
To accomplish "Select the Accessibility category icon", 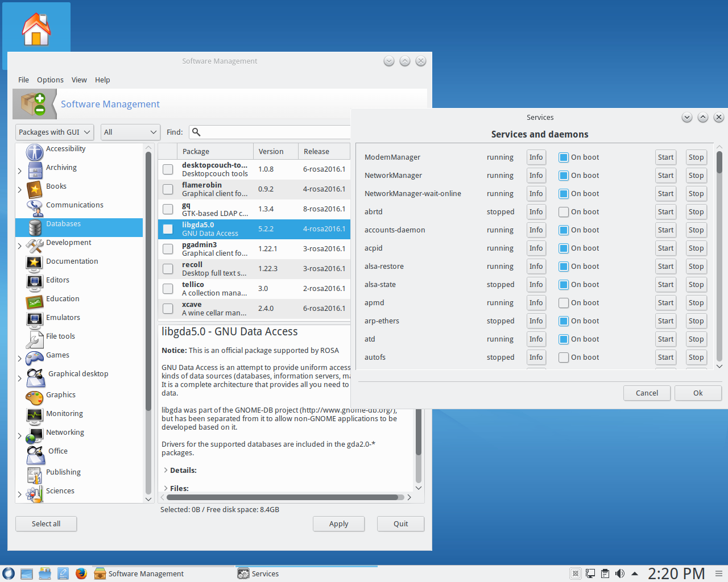I will pos(35,152).
